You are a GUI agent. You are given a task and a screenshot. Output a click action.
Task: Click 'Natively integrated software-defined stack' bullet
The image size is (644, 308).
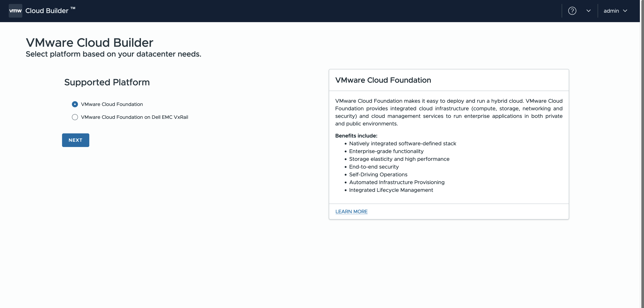(x=403, y=143)
